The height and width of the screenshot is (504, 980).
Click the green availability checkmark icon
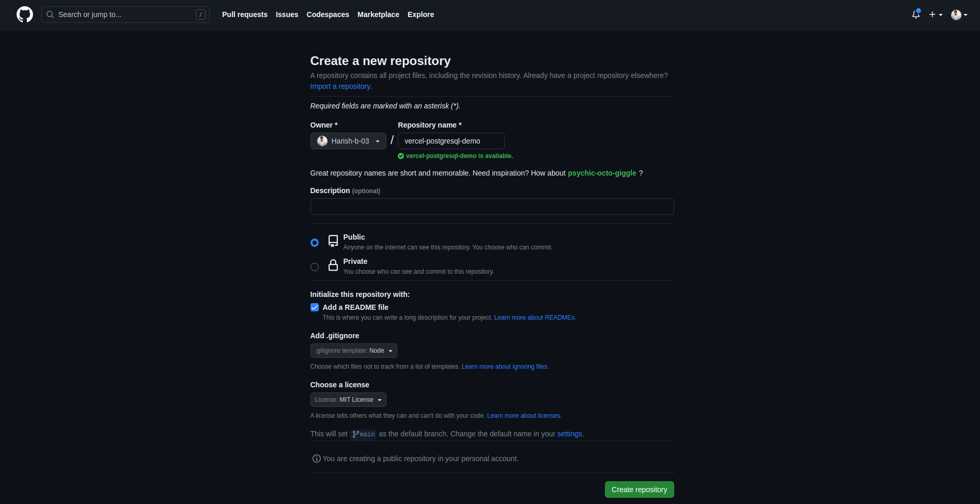[x=401, y=156]
